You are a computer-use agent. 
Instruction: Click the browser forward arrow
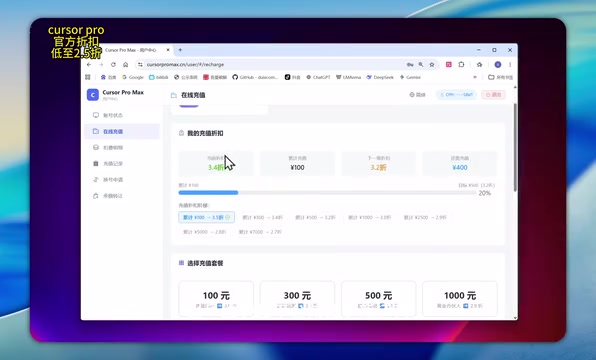101,65
